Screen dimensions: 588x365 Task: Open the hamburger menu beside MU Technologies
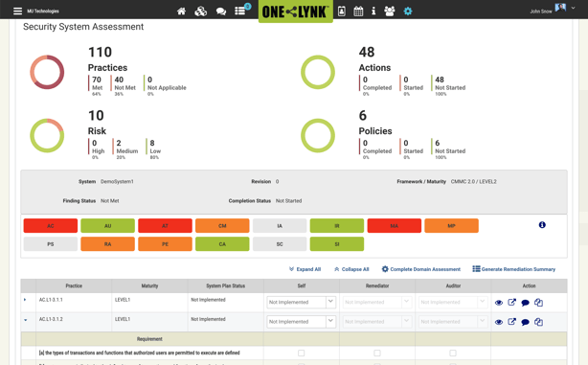(x=17, y=11)
